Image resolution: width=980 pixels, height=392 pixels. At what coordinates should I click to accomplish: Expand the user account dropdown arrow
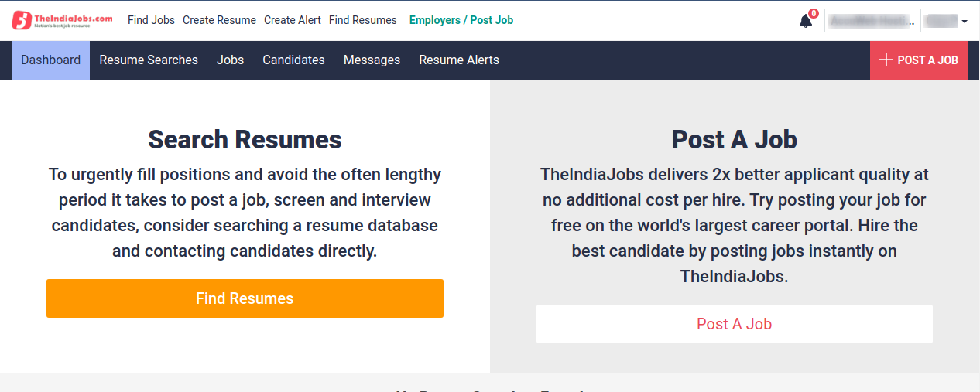click(x=965, y=22)
